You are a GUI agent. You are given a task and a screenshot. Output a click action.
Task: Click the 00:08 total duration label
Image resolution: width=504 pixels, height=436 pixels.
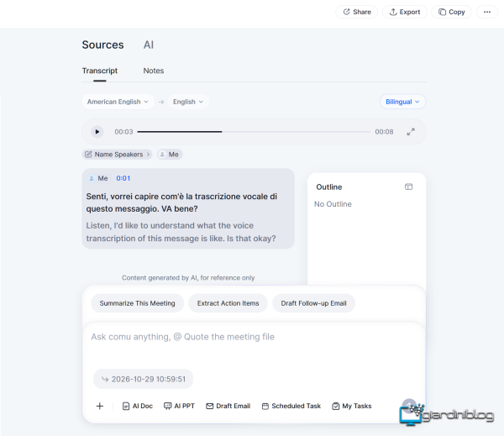click(x=384, y=132)
